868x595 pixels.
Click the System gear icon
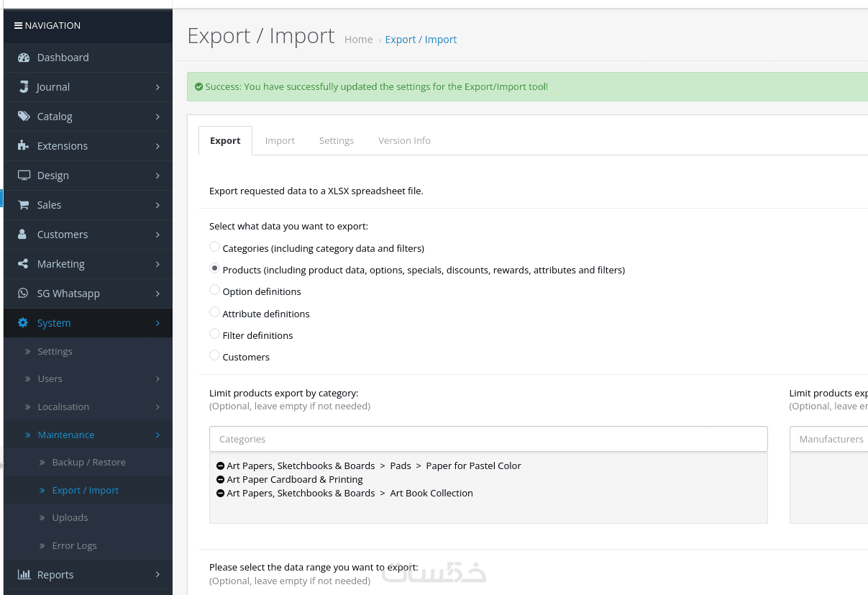coord(24,323)
